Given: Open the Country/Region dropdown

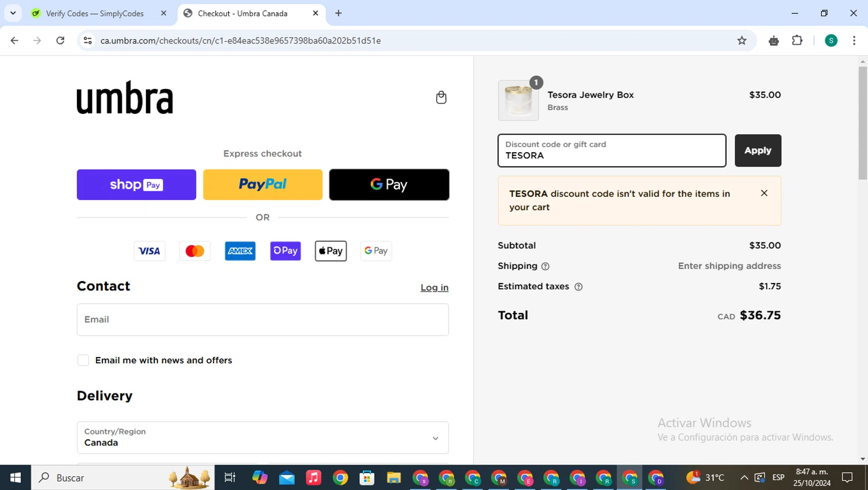Looking at the screenshot, I should [263, 437].
